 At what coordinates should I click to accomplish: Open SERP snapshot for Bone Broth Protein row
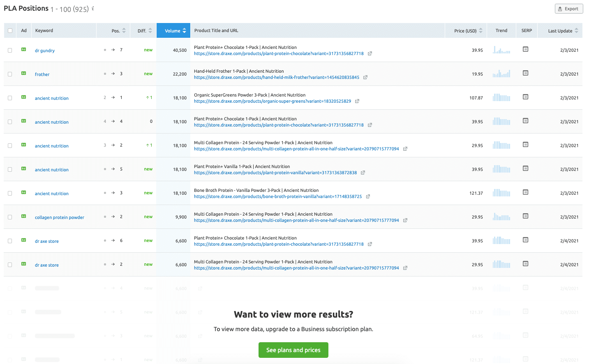525,192
